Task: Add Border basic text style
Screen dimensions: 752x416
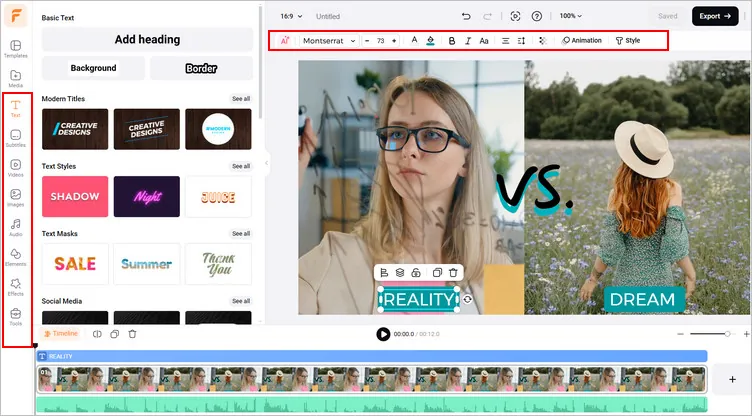Action: pos(201,68)
